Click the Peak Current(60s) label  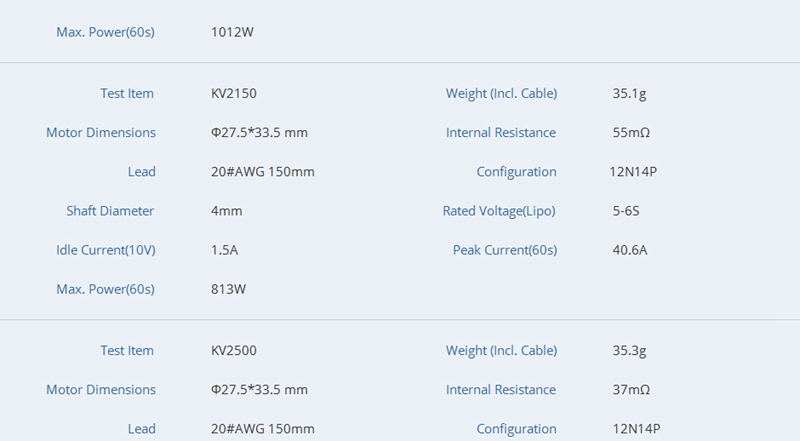click(504, 250)
